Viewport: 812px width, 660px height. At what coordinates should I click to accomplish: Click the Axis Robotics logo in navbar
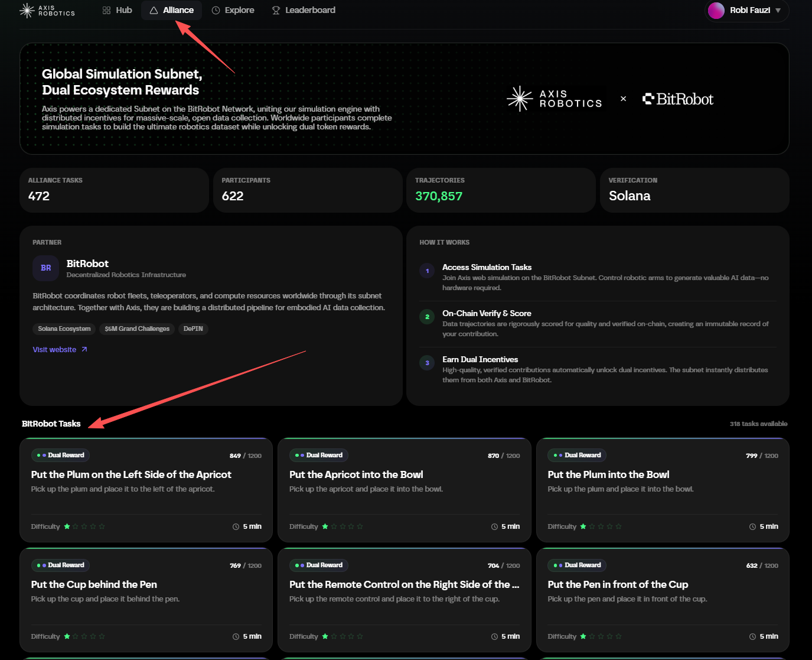tap(47, 10)
